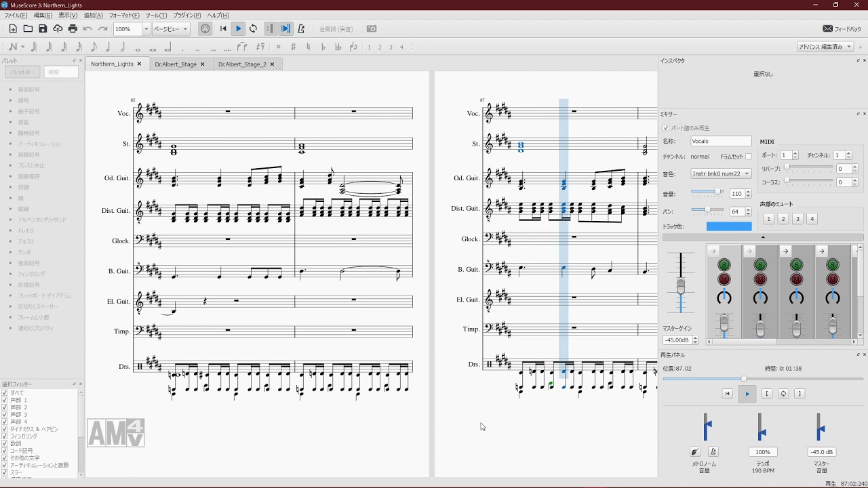Viewport: 868px width, 488px height.
Task: Open the ファイル(F) menu
Action: [16, 15]
